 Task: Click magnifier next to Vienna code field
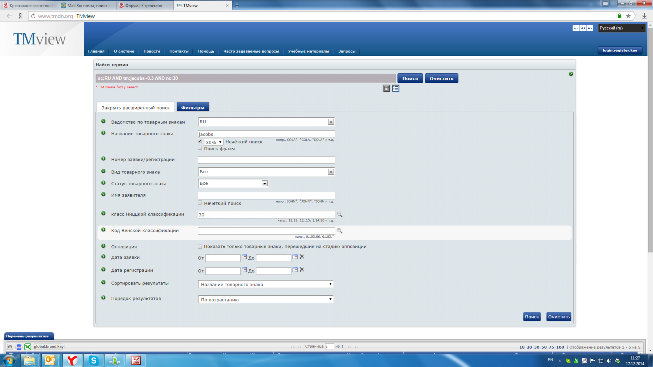[339, 230]
